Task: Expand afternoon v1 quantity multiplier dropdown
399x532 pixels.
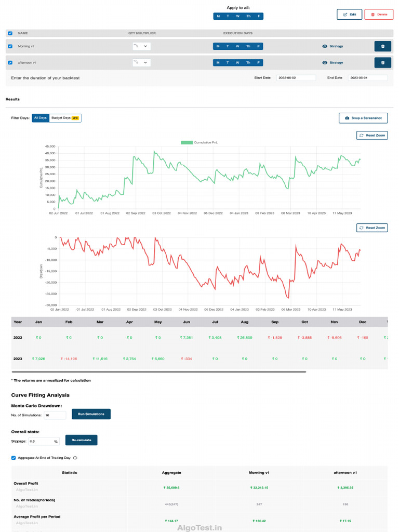Action: (x=141, y=63)
